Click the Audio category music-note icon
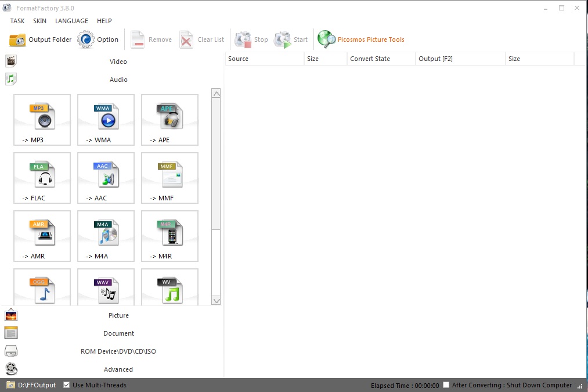The image size is (588, 392). click(11, 79)
